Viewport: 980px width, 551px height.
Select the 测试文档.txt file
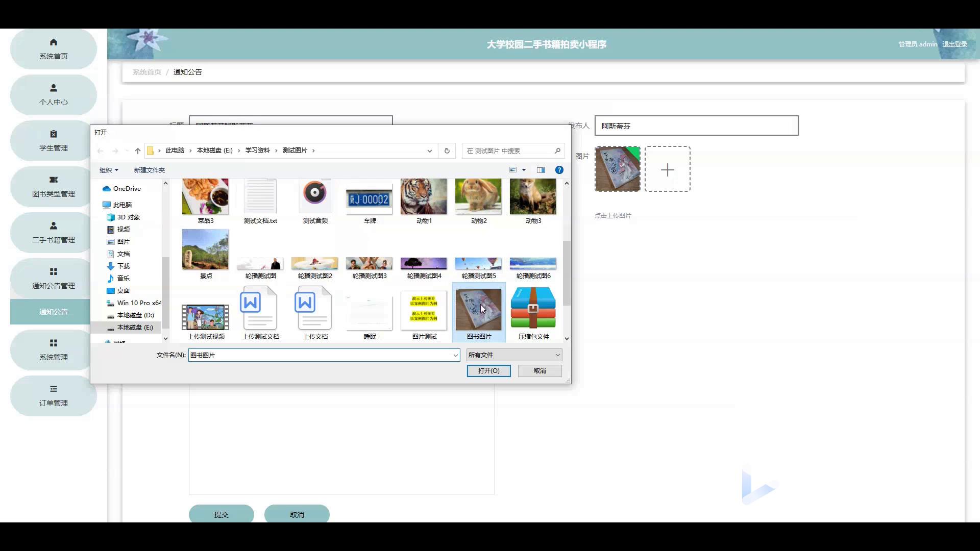(x=260, y=201)
